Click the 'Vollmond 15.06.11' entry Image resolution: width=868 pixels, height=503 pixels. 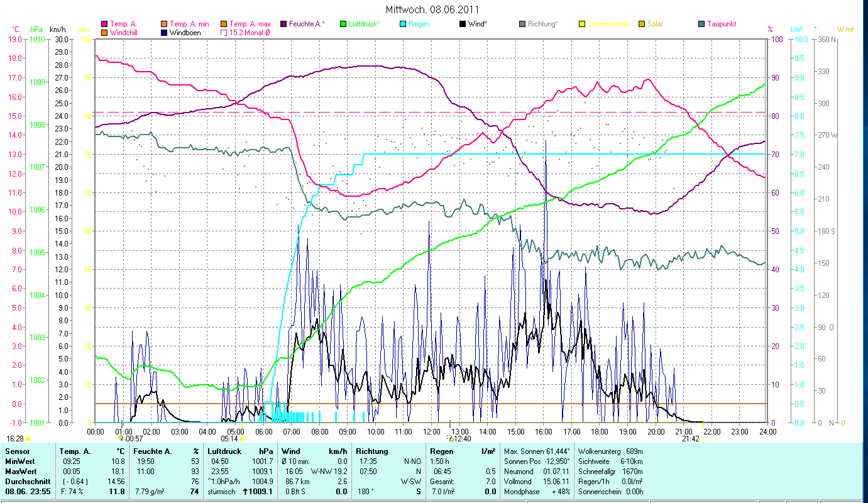536,481
